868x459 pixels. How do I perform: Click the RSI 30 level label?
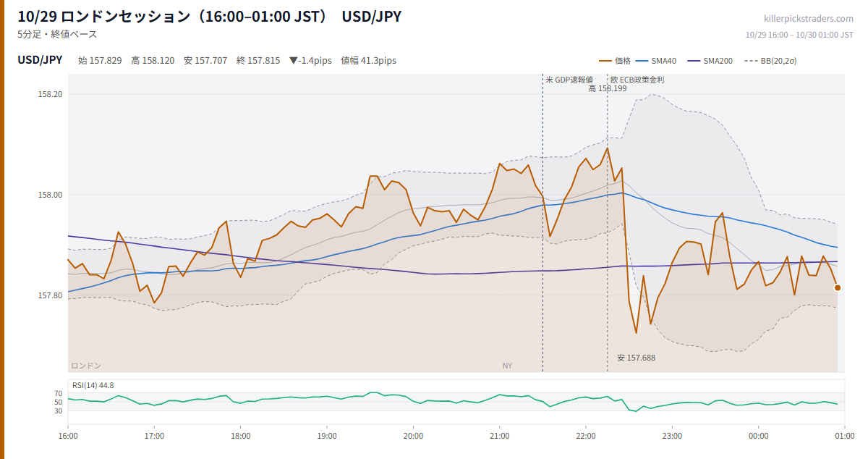click(x=59, y=410)
